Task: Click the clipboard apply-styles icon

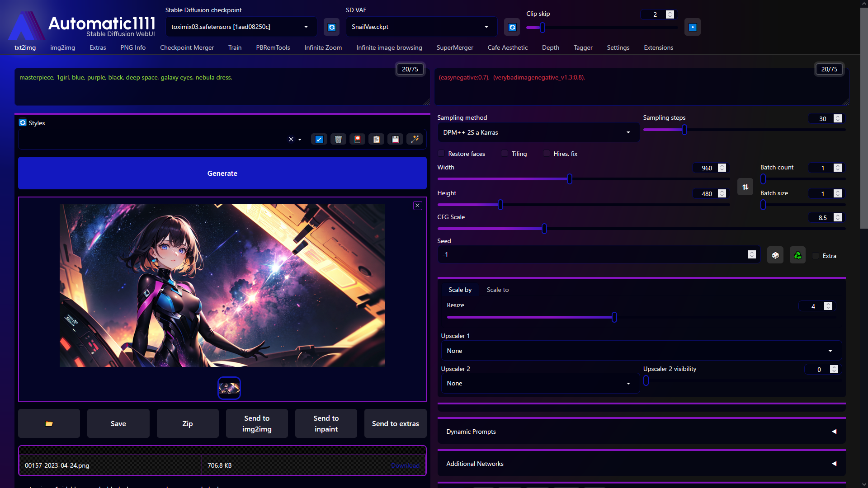Action: [x=376, y=139]
